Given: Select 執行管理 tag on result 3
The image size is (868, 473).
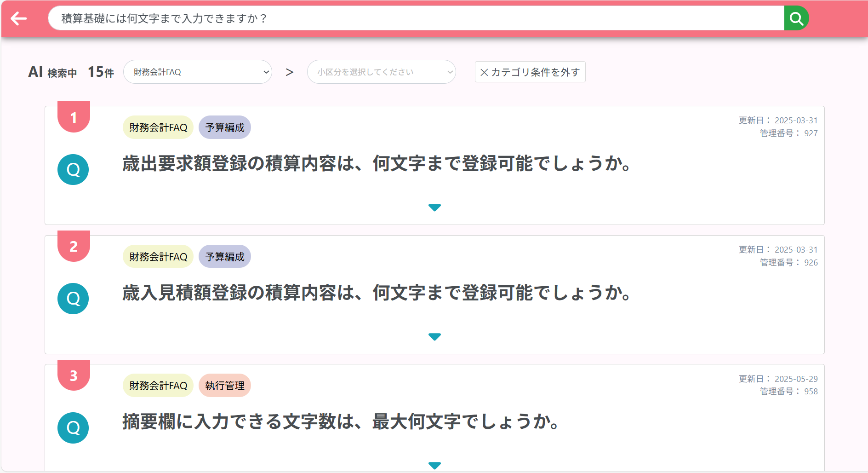Looking at the screenshot, I should pyautogui.click(x=225, y=386).
